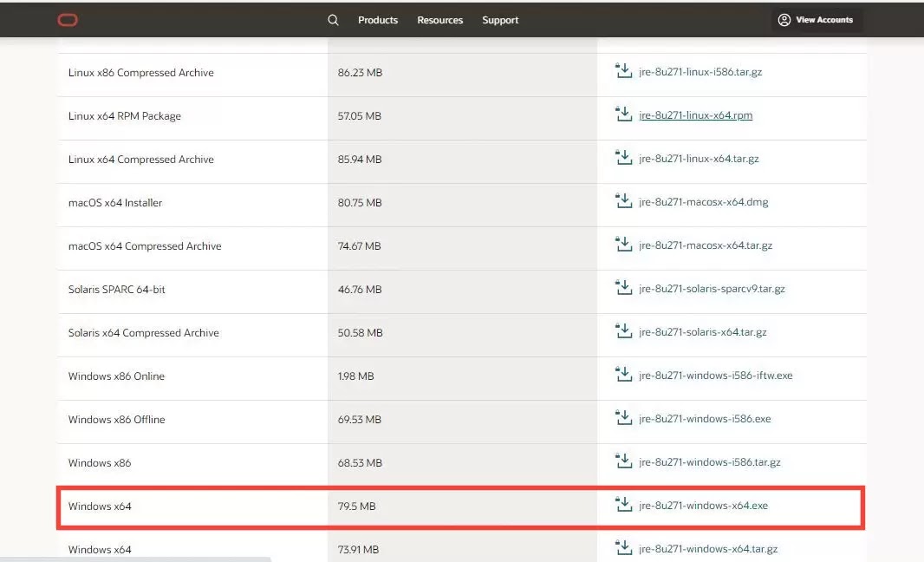Select the 'macOS x64 Installer' text
This screenshot has height=562, width=924.
(x=115, y=203)
